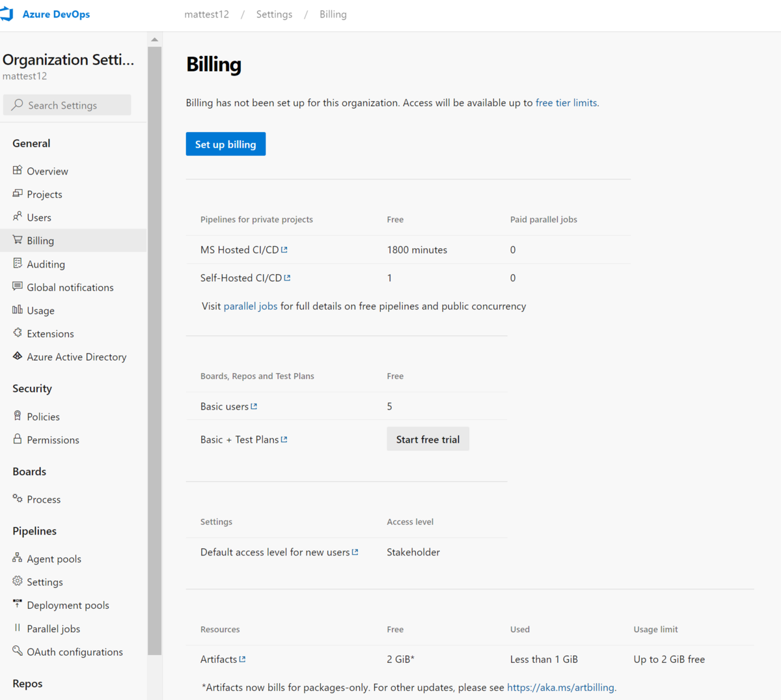Viewport: 781px width, 700px height.
Task: Open external link icon beside Default access level
Action: [355, 552]
